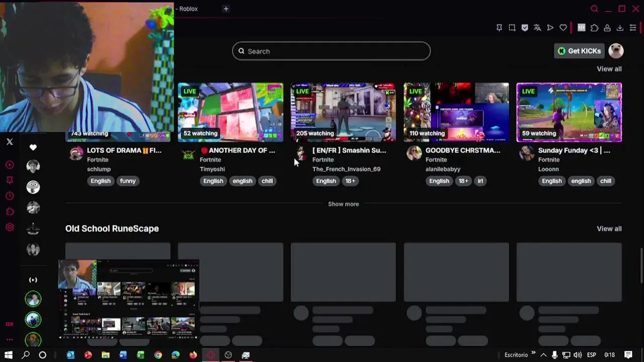Click View all above Fortnite streams
The width and height of the screenshot is (644, 362).
[x=609, y=69]
